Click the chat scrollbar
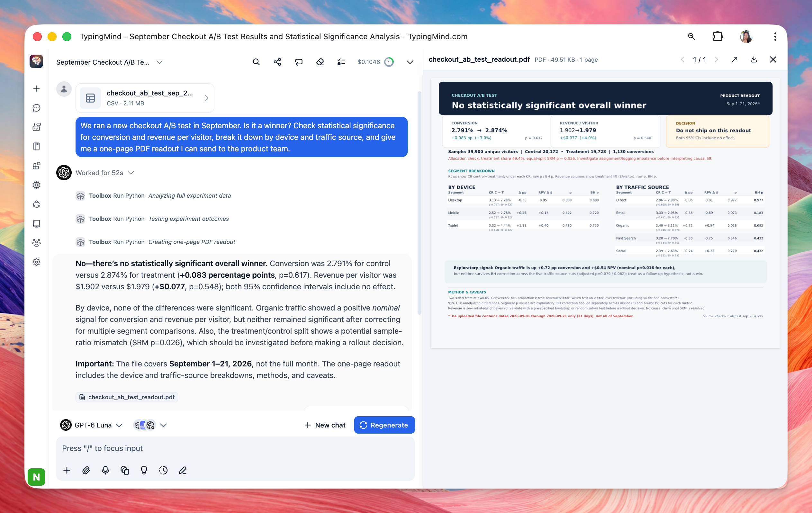This screenshot has width=812, height=513. [x=420, y=203]
